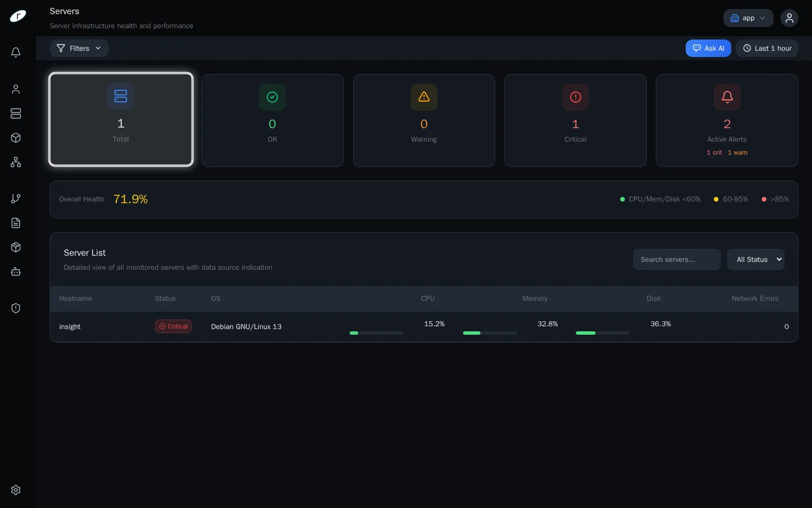
Task: Click the bell icon on the Active Alerts card
Action: pyautogui.click(x=727, y=97)
